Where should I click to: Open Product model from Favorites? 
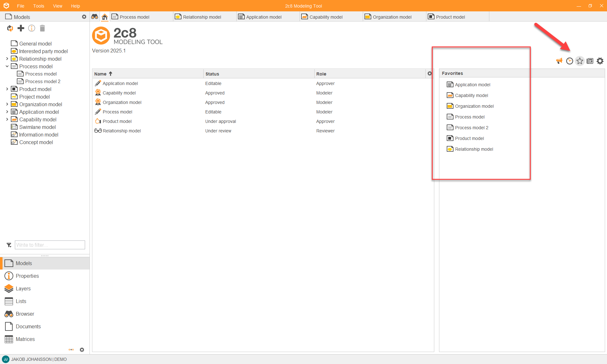tap(465, 138)
